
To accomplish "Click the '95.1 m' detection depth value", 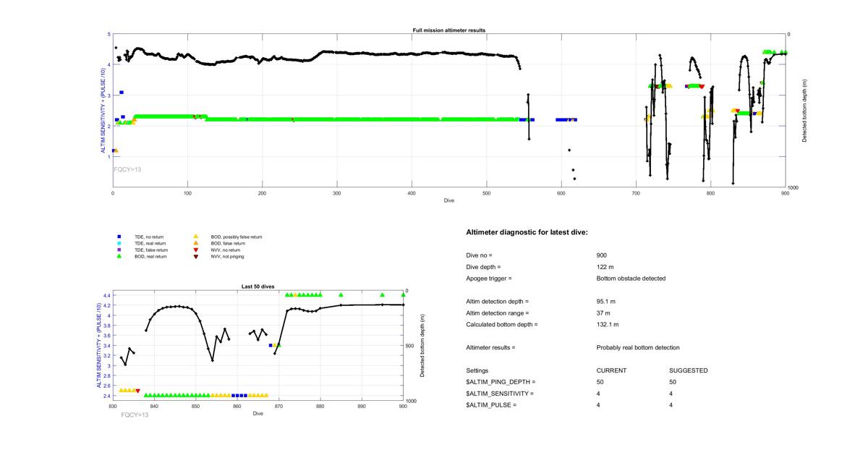I will [x=606, y=302].
